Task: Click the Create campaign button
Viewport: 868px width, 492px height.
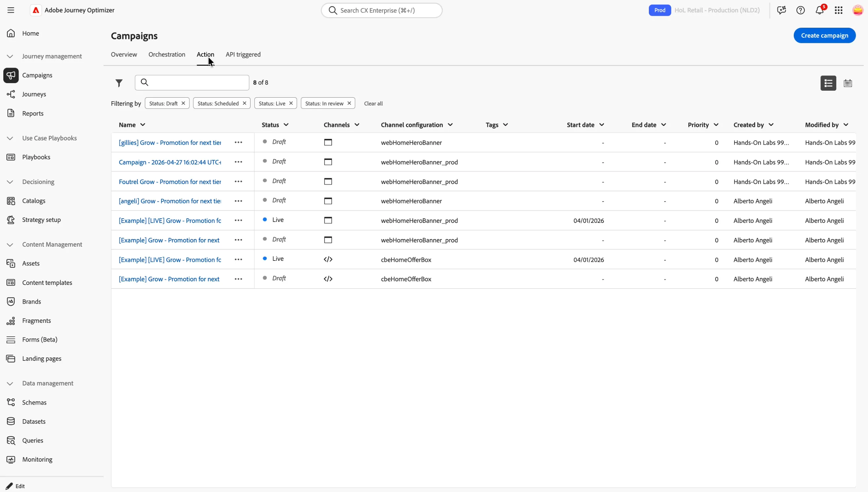Action: pyautogui.click(x=824, y=36)
